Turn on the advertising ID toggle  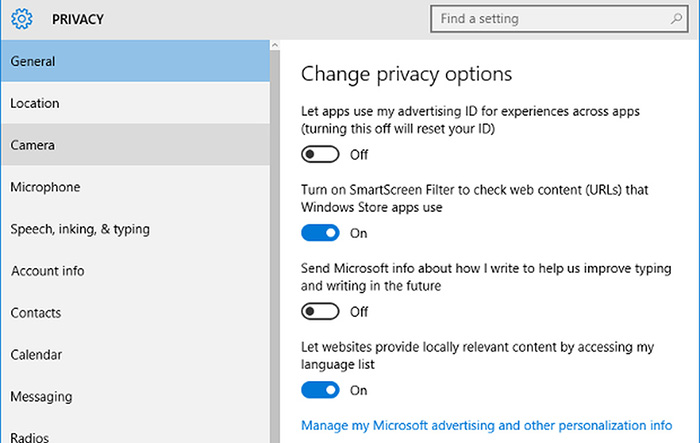click(x=320, y=154)
